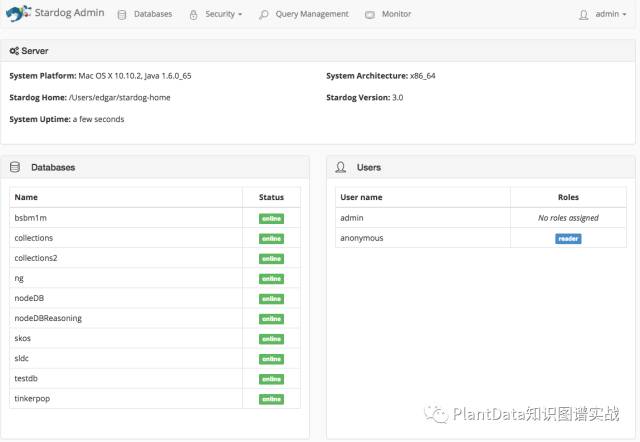Click the Query Management magnifier icon
The width and height of the screenshot is (640, 442).
(264, 15)
